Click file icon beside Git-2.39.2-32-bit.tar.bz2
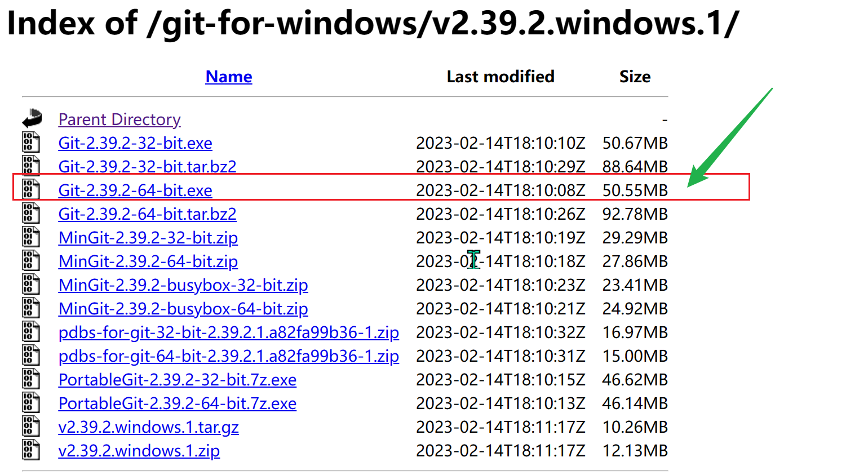This screenshot has width=868, height=475. [x=31, y=166]
